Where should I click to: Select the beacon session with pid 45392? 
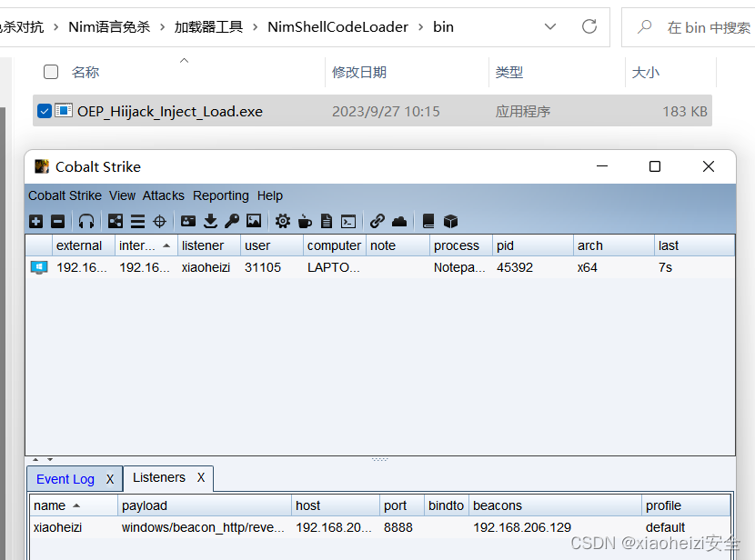380,267
